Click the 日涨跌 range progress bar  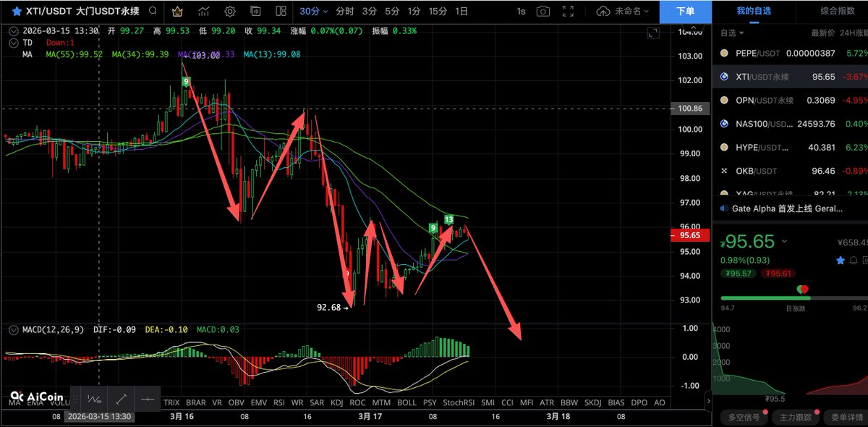coord(794,298)
